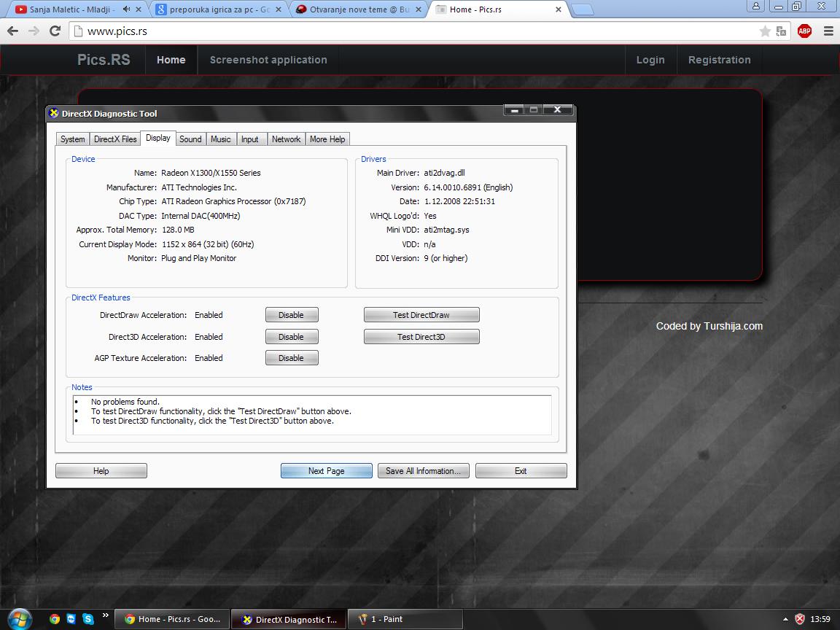Bookmark this page with the star icon
Image resolution: width=840 pixels, height=630 pixels.
point(765,31)
